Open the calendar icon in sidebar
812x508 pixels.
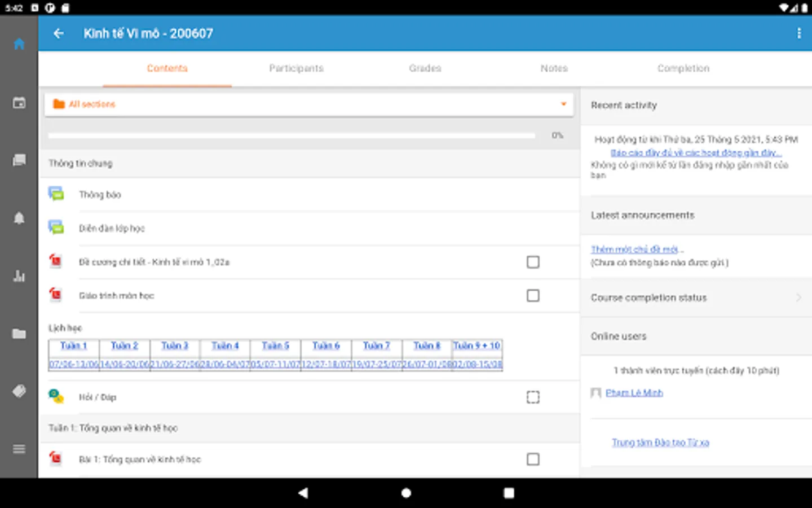point(19,103)
